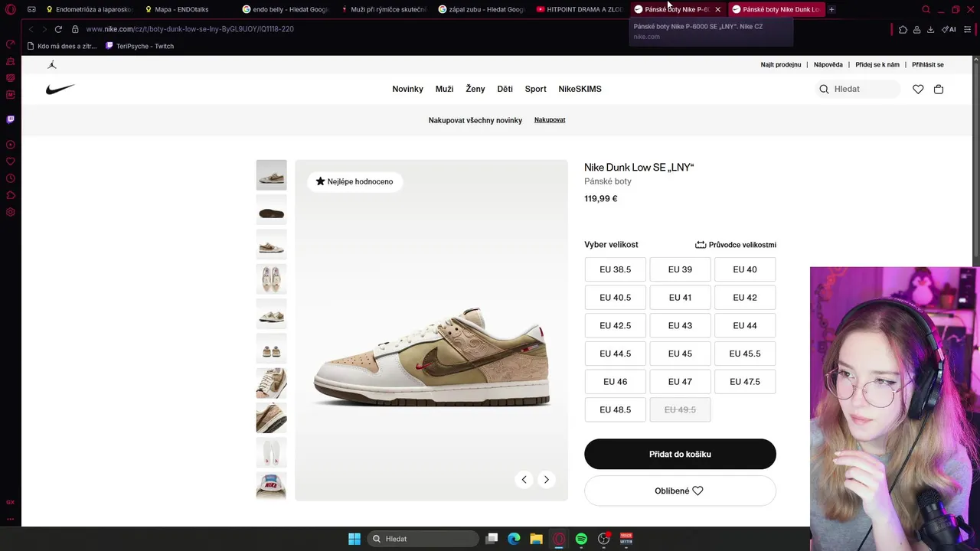This screenshot has height=551, width=980.
Task: Open the sidebar player icon
Action: (x=11, y=145)
